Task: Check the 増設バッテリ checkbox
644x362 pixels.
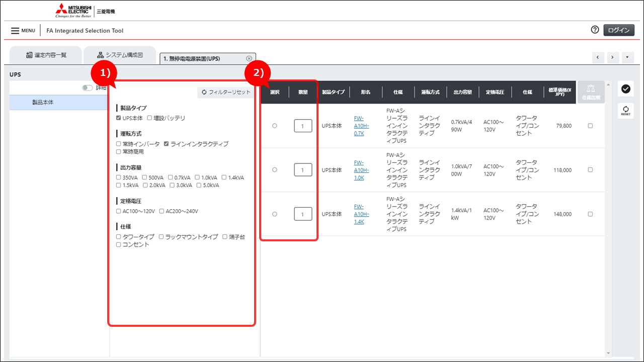Action: pos(149,118)
